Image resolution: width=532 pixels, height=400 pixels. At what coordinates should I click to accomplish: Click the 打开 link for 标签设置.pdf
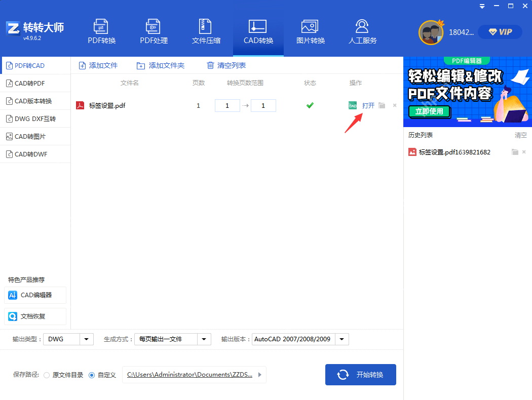coord(368,105)
